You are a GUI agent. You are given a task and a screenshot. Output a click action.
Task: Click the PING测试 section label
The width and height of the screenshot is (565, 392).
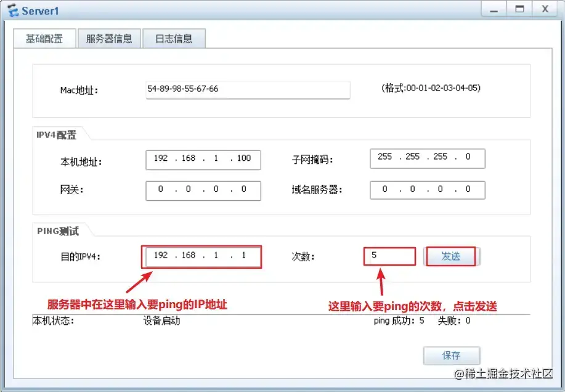(x=58, y=231)
